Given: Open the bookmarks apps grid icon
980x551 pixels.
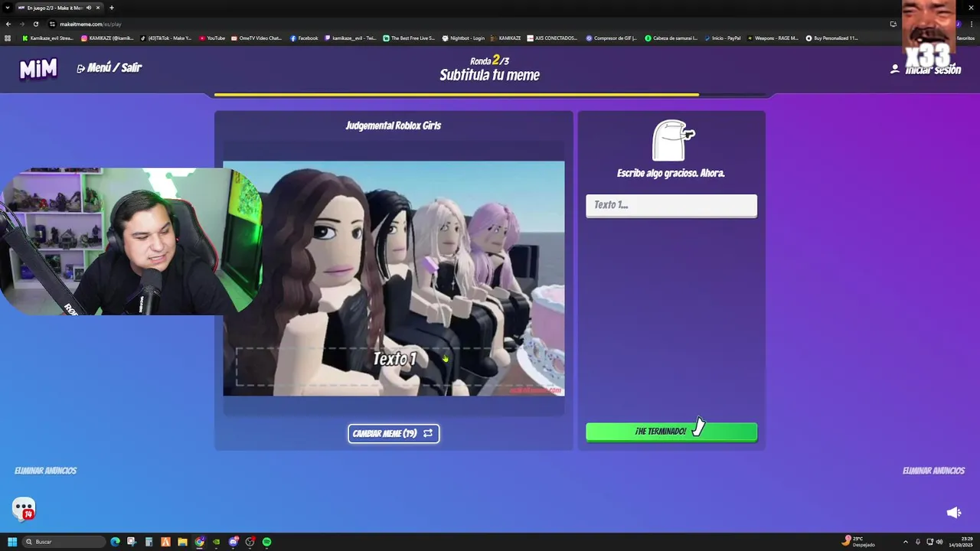Looking at the screenshot, I should click(8, 37).
